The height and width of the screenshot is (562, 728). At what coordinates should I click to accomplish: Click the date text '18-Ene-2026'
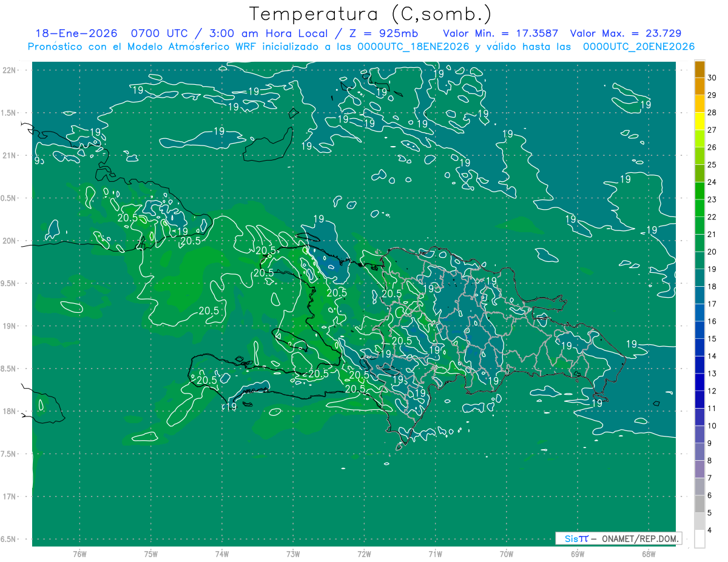76,33
